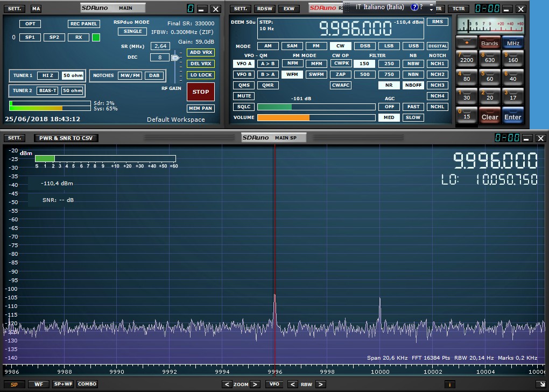Click the VFO button below the spectrum
The image size is (549, 392).
click(x=274, y=384)
